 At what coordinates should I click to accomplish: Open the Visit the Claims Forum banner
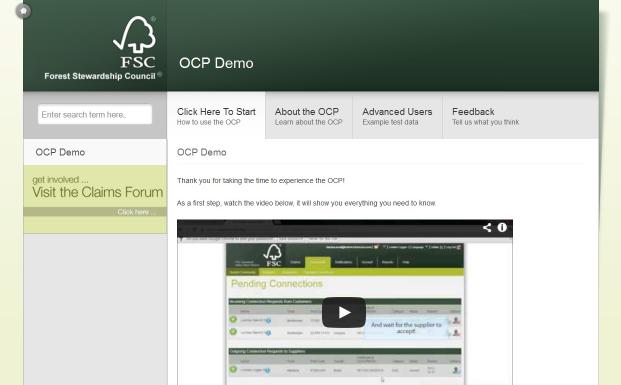95,199
